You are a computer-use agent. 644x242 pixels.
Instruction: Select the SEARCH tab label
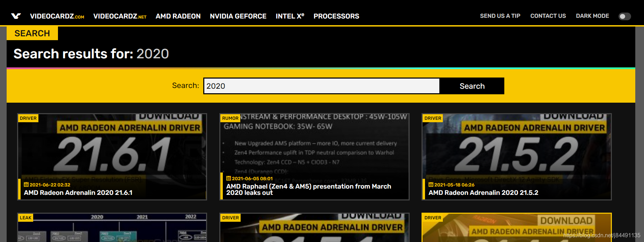[32, 33]
